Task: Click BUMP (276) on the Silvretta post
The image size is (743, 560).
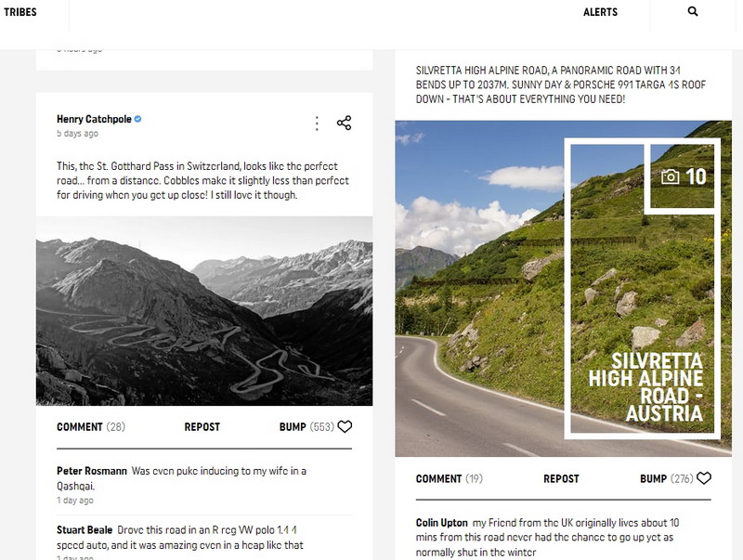Action: click(666, 478)
